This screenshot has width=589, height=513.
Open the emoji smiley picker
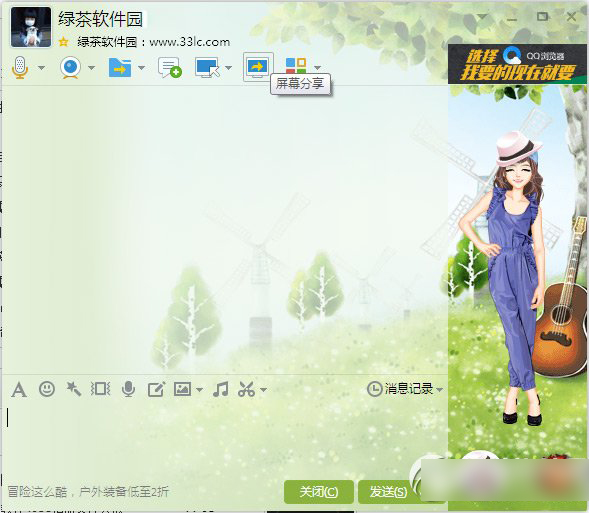(47, 389)
